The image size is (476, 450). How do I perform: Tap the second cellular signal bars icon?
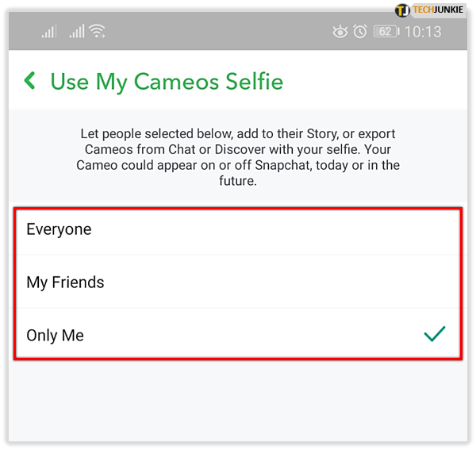tap(76, 31)
